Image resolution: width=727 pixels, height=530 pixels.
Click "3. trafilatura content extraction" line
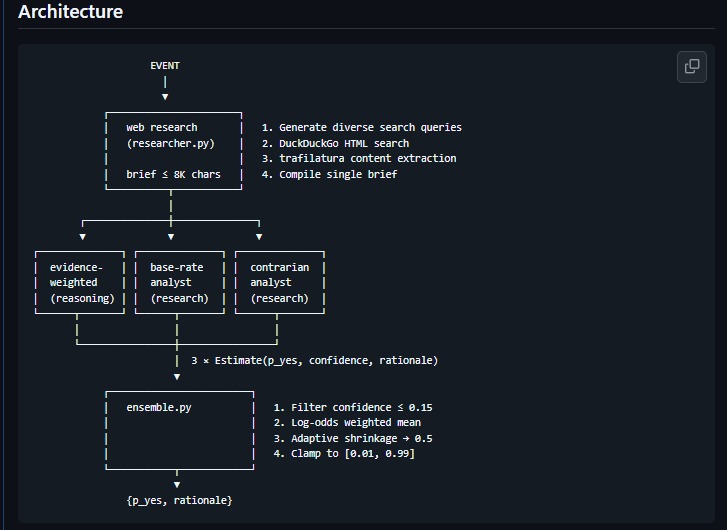(x=359, y=158)
